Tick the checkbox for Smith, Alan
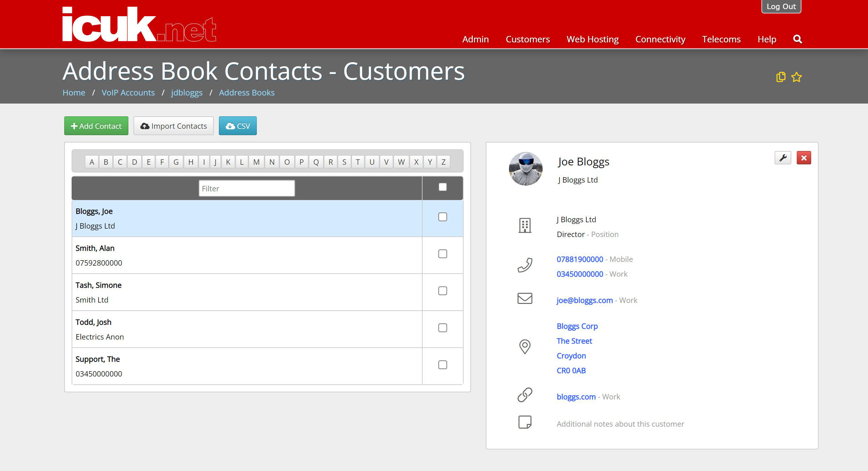868x471 pixels. (442, 254)
